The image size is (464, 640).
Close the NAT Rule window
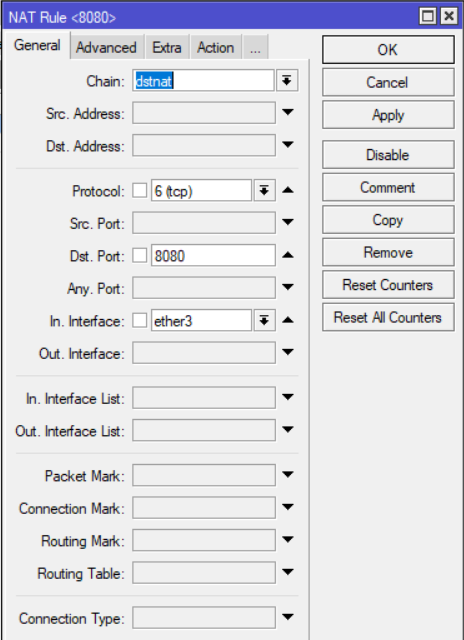pyautogui.click(x=449, y=16)
